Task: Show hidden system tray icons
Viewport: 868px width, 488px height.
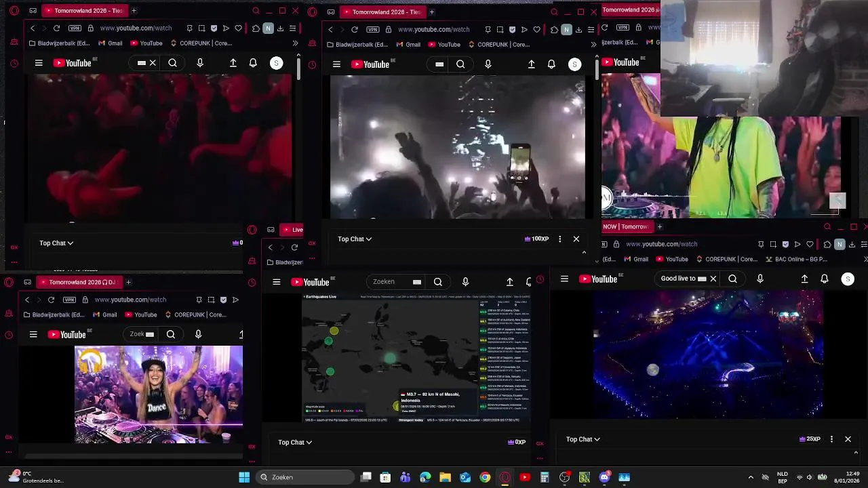Action: coord(750,477)
